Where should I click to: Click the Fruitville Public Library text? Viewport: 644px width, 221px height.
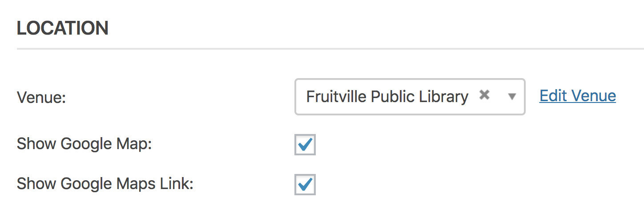point(387,97)
